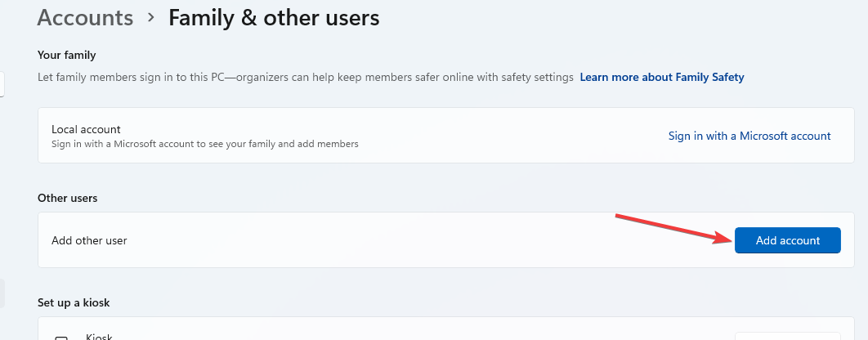Viewport: 868px width, 340px height.
Task: Click the search box edge at left
Action: coord(2,84)
